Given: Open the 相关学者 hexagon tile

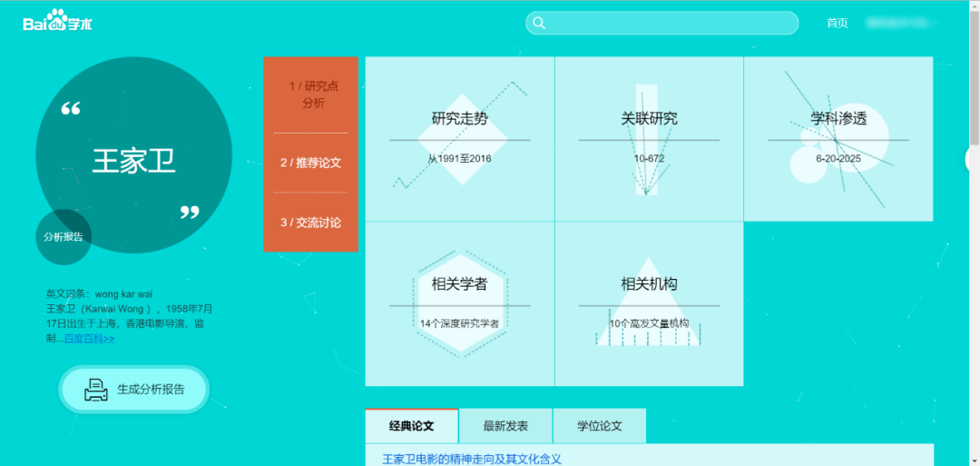Looking at the screenshot, I should click(459, 304).
